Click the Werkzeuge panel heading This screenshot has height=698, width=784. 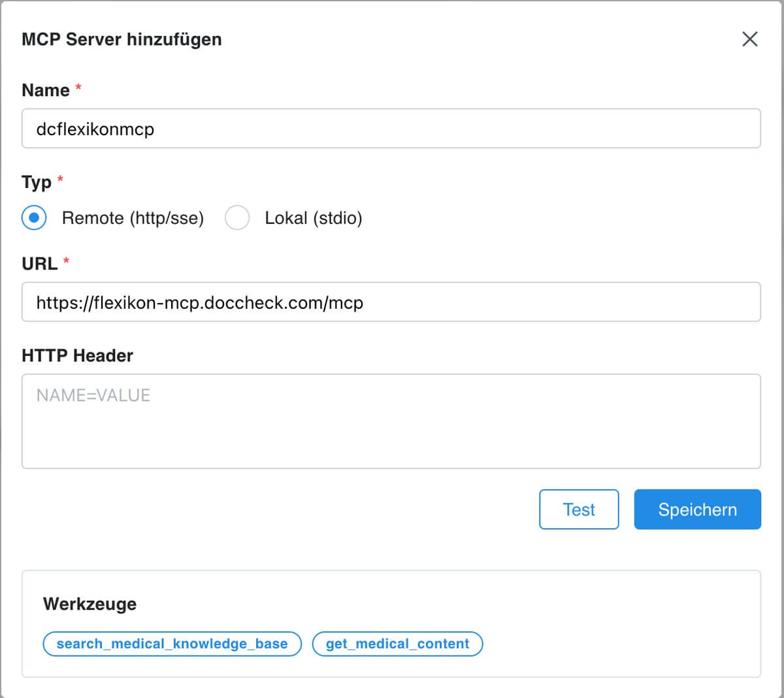pyautogui.click(x=90, y=604)
